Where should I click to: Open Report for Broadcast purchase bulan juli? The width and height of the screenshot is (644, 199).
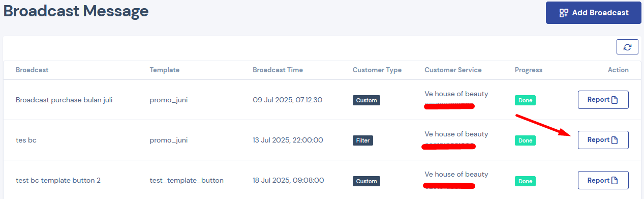(x=603, y=100)
